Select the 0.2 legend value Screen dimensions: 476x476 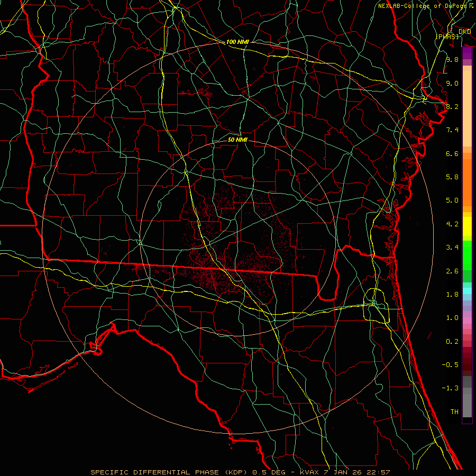tap(452, 342)
